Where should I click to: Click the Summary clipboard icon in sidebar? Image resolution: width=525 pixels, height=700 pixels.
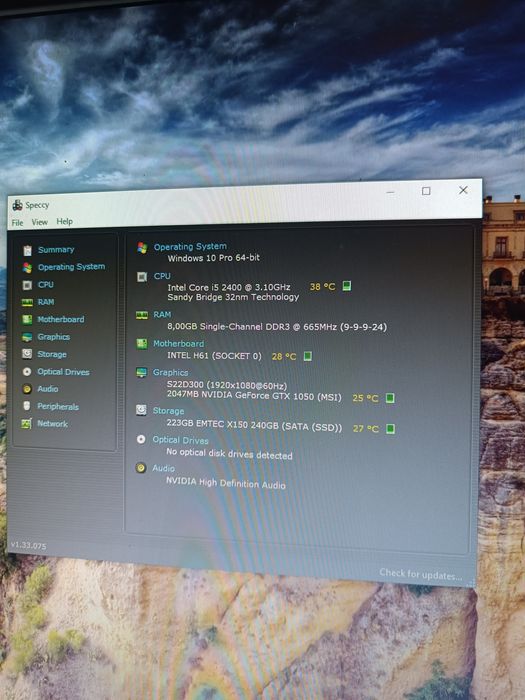point(28,250)
